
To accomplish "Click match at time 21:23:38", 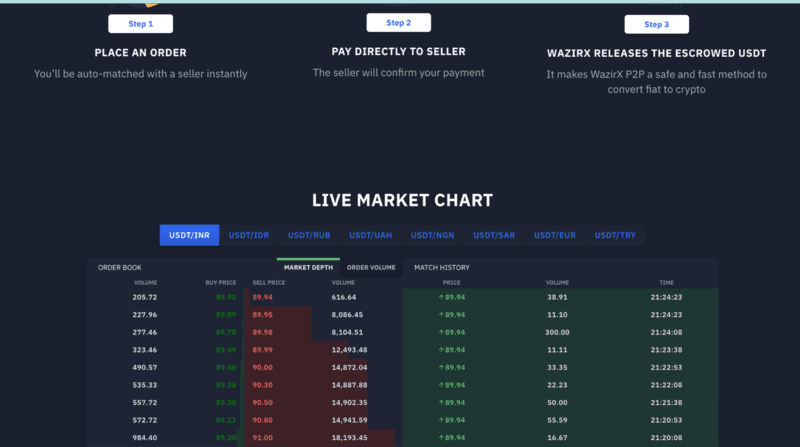I will pos(666,350).
